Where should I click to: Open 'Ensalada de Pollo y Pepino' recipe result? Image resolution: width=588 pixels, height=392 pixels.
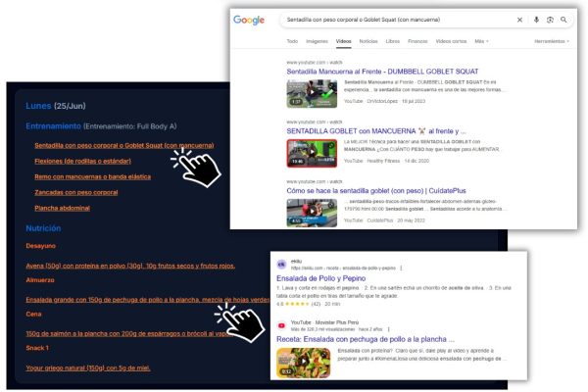pyautogui.click(x=321, y=278)
